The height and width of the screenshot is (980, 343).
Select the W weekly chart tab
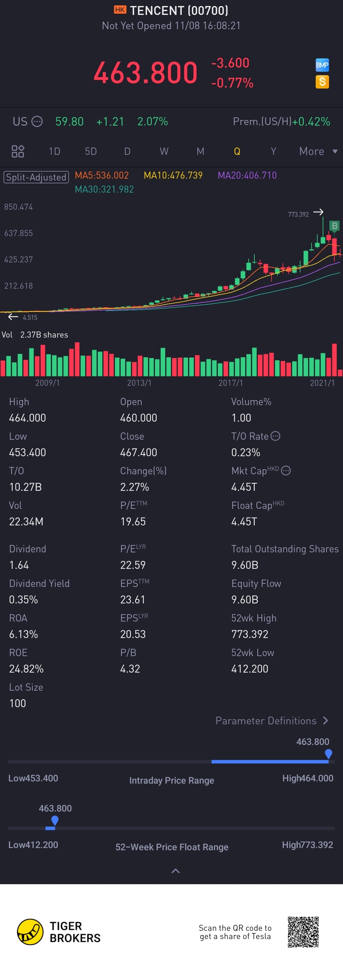click(164, 151)
